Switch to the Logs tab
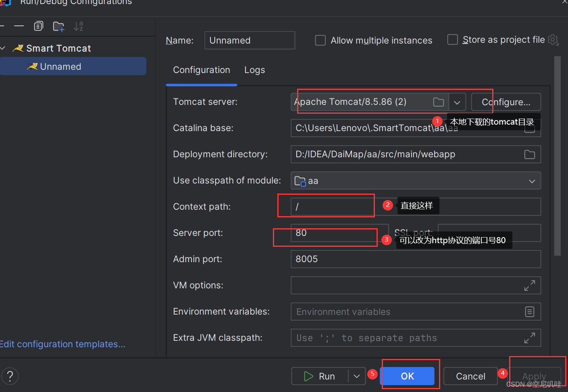This screenshot has height=392, width=568. coord(254,70)
